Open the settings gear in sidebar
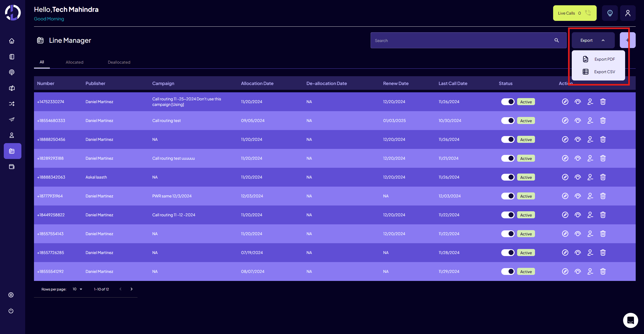This screenshot has width=644, height=334. pyautogui.click(x=11, y=295)
